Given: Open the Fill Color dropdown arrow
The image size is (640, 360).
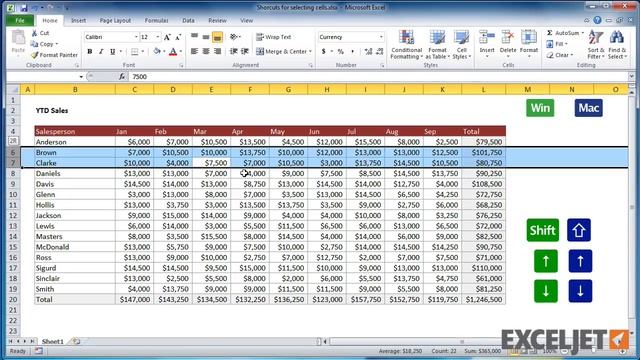Looking at the screenshot, I should point(164,51).
